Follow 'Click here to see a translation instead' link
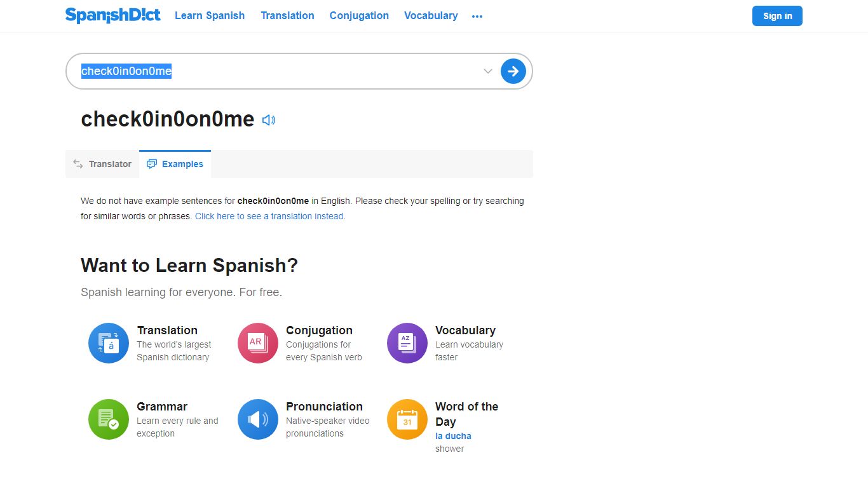Image resolution: width=868 pixels, height=488 pixels. pos(270,216)
